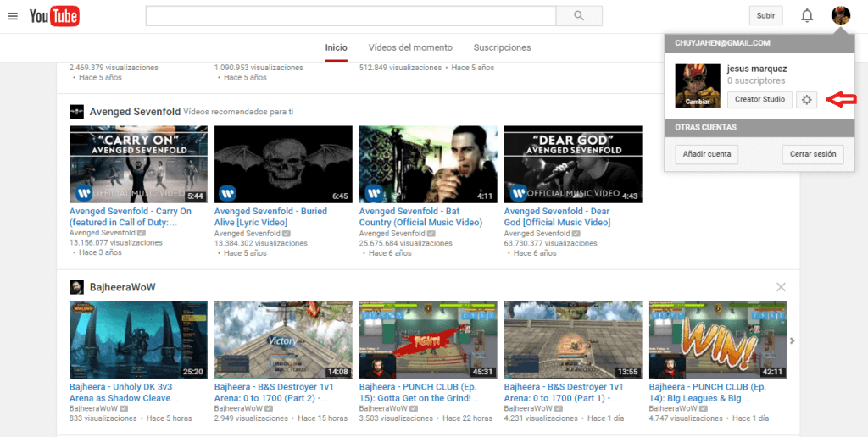Click '2.469.379 visualizaciones' text
The width and height of the screenshot is (868, 437).
point(114,68)
